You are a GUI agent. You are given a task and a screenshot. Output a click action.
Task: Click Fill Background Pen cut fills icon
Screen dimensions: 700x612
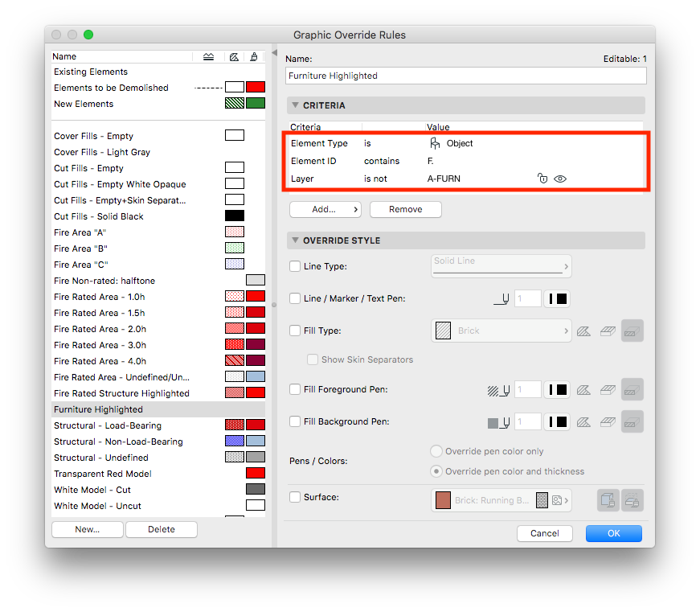pyautogui.click(x=583, y=422)
